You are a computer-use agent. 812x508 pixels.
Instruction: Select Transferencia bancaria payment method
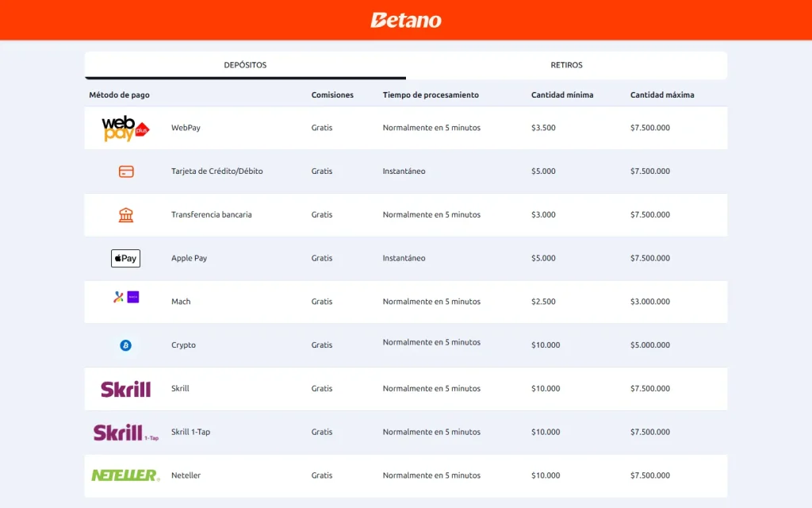coord(211,214)
